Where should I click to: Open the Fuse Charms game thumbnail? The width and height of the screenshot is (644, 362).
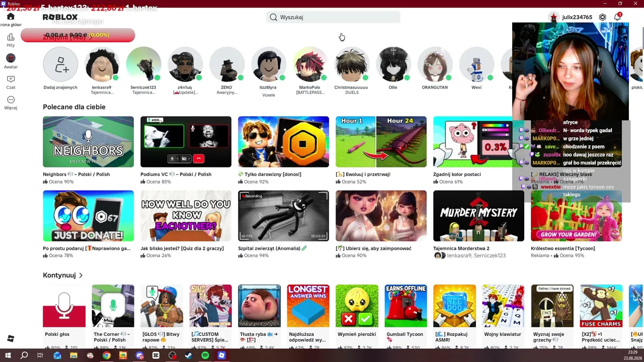[x=601, y=306]
